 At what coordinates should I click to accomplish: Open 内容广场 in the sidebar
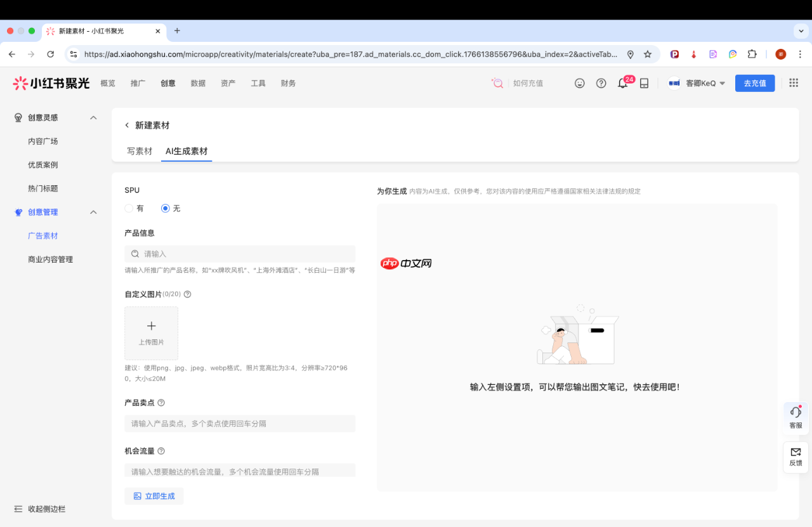click(43, 141)
